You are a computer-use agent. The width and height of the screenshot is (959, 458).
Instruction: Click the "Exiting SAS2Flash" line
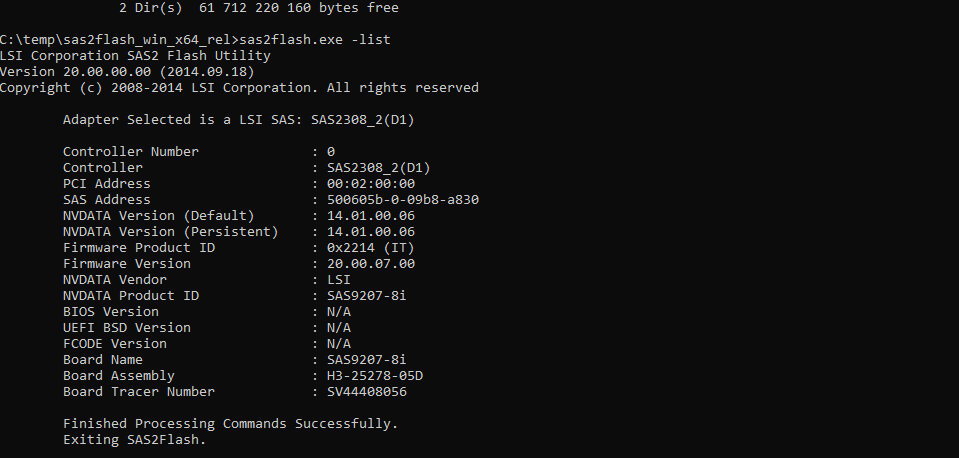click(134, 439)
